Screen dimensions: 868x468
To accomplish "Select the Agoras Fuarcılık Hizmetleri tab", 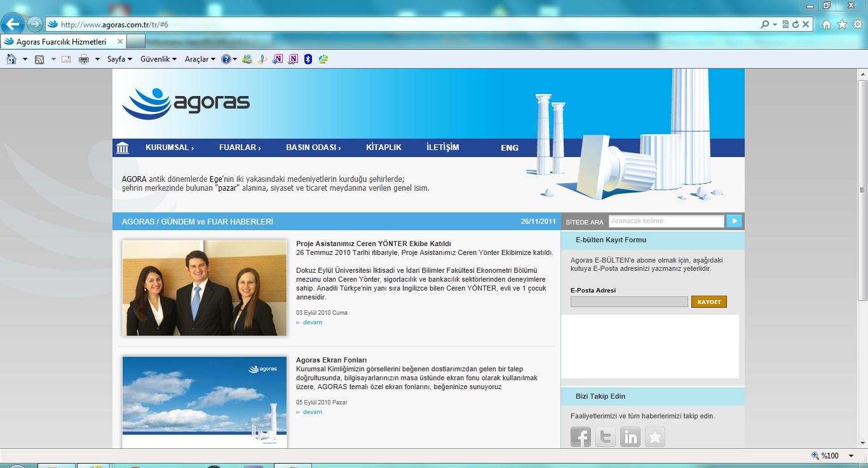I will coord(62,42).
